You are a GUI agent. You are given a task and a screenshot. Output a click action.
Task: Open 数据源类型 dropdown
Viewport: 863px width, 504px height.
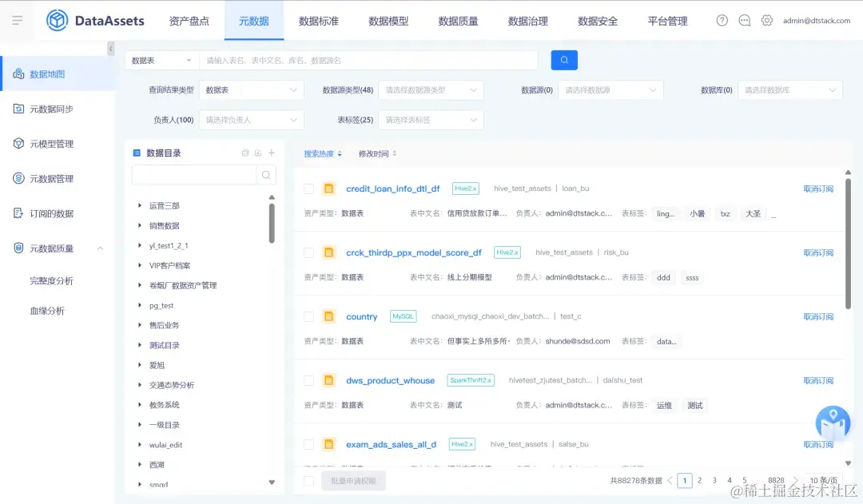click(431, 89)
